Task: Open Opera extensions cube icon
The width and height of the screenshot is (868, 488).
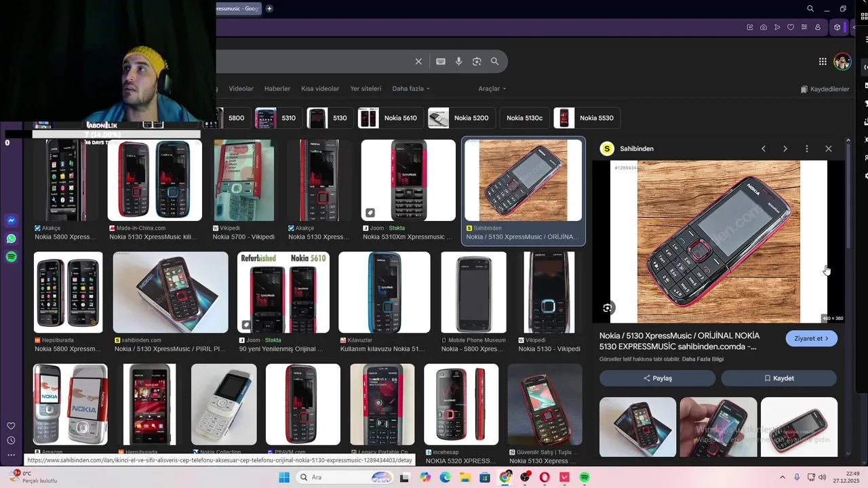Action: [x=837, y=27]
